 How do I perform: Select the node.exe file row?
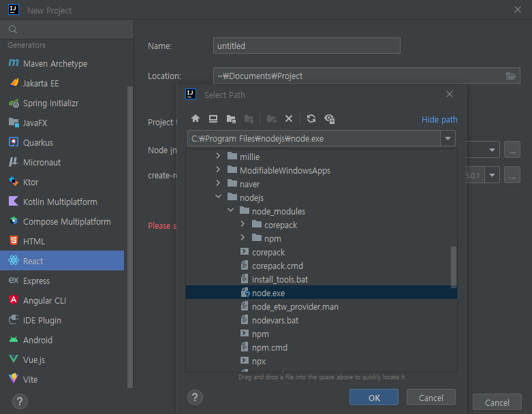coord(322,293)
